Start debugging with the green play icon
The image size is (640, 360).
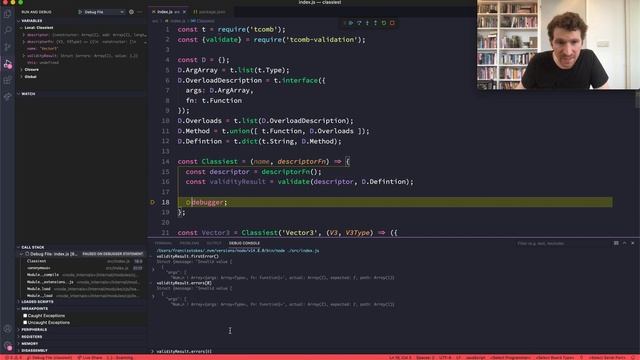80,12
